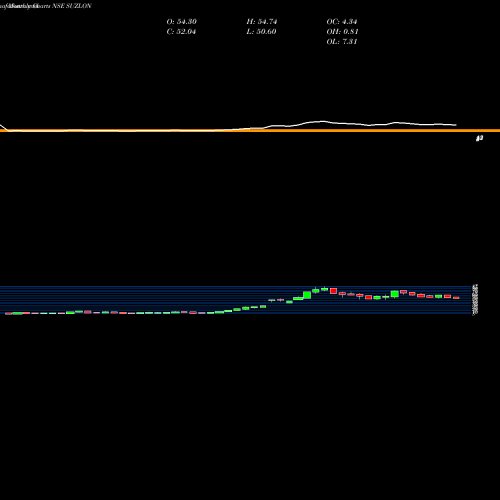Viewport: 500px width, 500px height.
Task: Select the low value 'L: 50.60'
Action: point(261,32)
